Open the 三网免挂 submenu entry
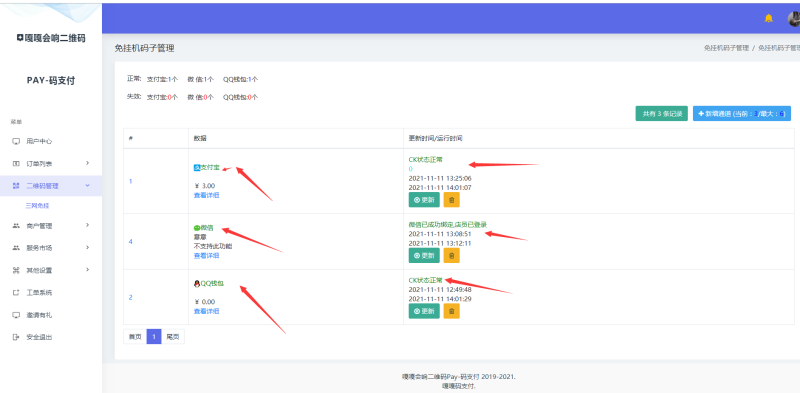This screenshot has width=800, height=393. point(37,206)
